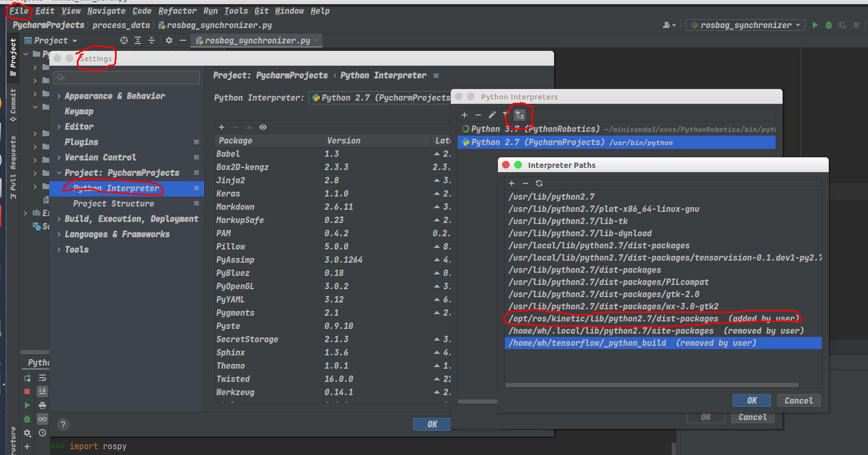Hide the Project panel with the minus icon

pyautogui.click(x=183, y=40)
